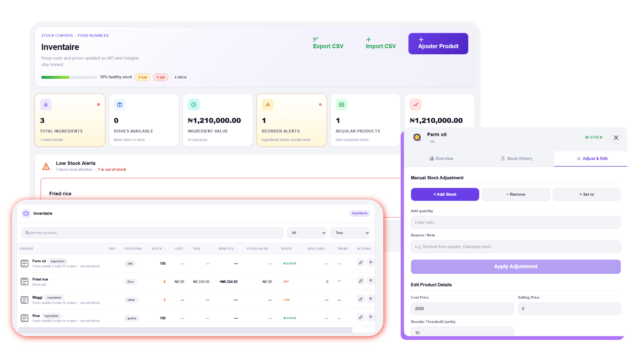Sort by the Bénéfice column header
644x362 pixels.
coord(228,249)
